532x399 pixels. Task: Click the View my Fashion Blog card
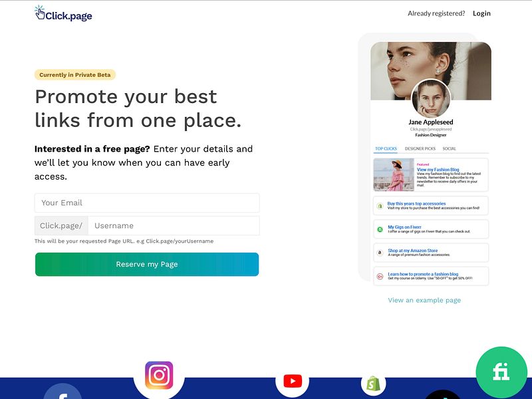tap(431, 175)
